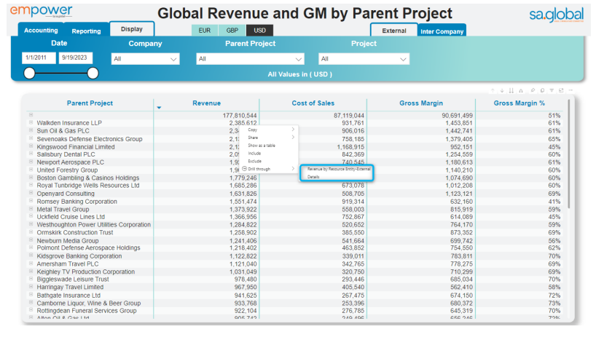
Task: Click the Drill through circle icon
Action: click(244, 169)
